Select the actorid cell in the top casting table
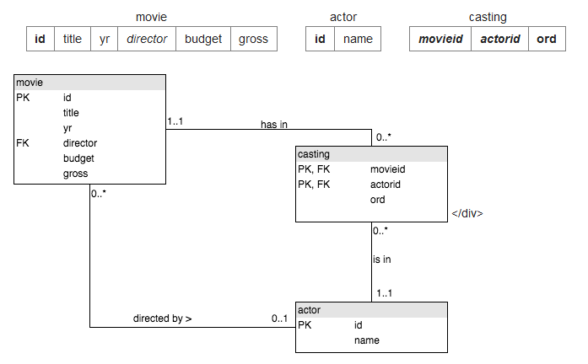Image resolution: width=588 pixels, height=364 pixels. pos(500,39)
